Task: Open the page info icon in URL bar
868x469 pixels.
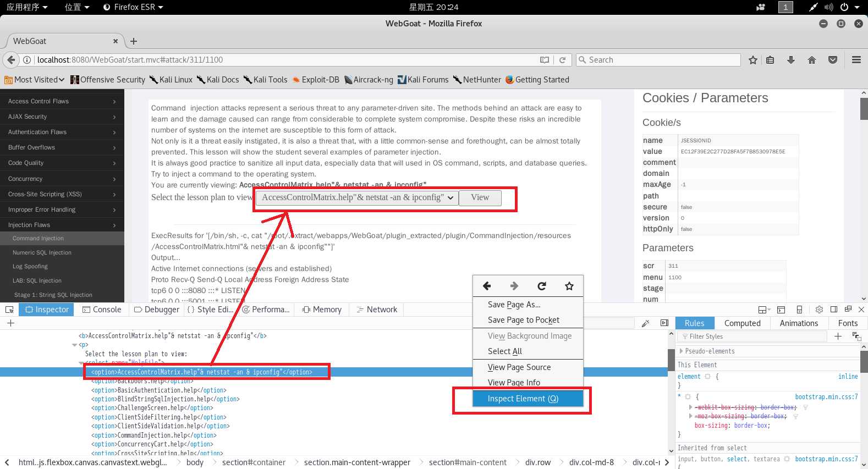Action: (x=26, y=60)
